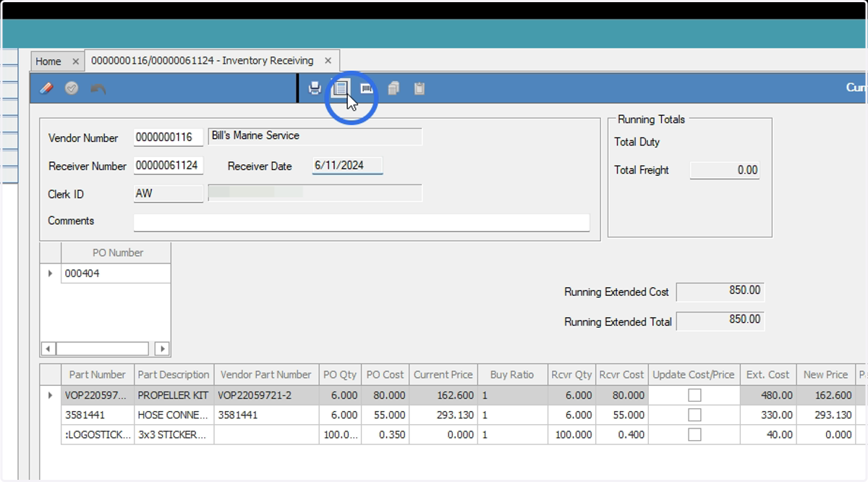This screenshot has height=482, width=868.
Task: Click the New Price column header
Action: (x=825, y=375)
